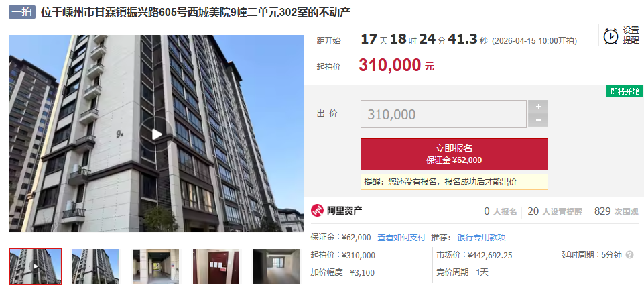Click the plus button to raise bid
The height and width of the screenshot is (308, 644).
point(538,107)
